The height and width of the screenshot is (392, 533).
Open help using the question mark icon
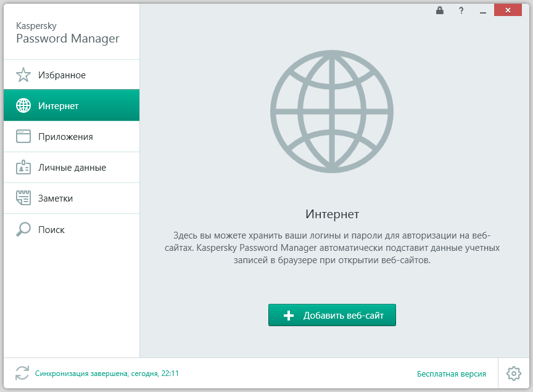tap(461, 10)
